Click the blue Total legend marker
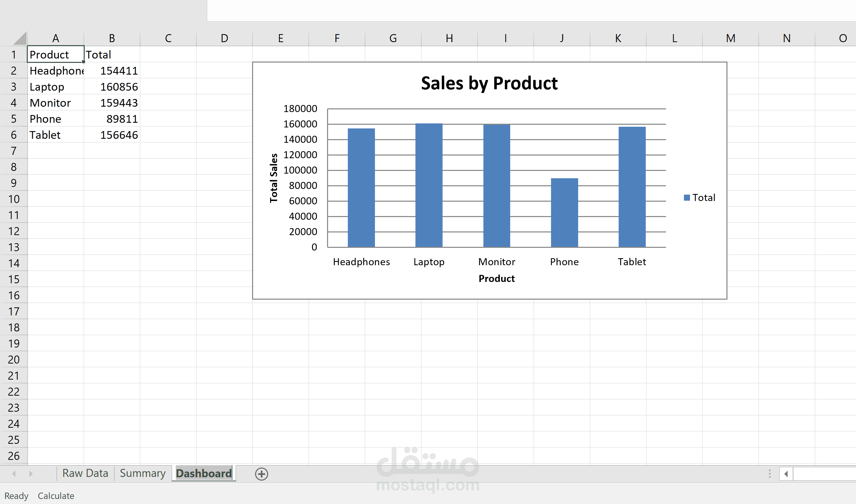This screenshot has height=504, width=856. coord(687,198)
